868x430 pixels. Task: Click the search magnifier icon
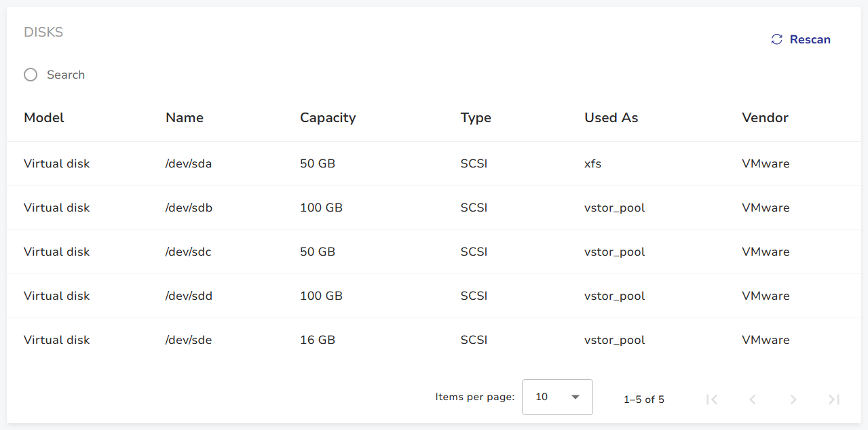point(31,75)
